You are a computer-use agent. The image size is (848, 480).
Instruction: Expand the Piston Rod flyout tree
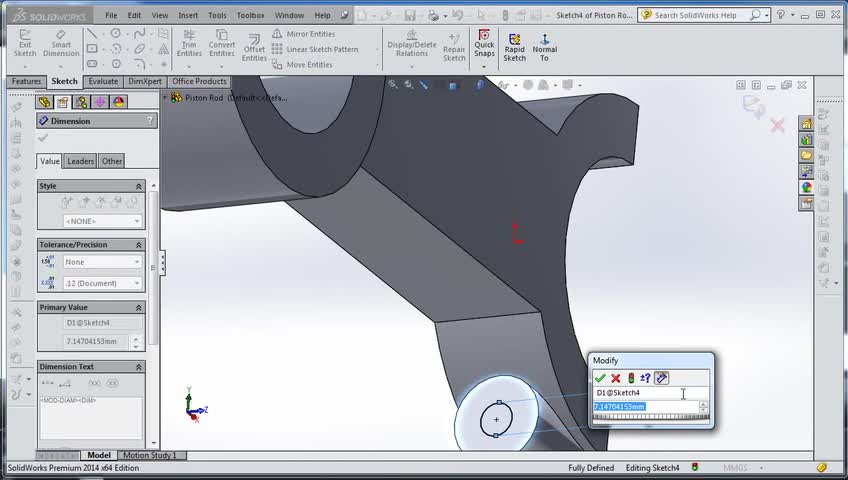pos(165,98)
